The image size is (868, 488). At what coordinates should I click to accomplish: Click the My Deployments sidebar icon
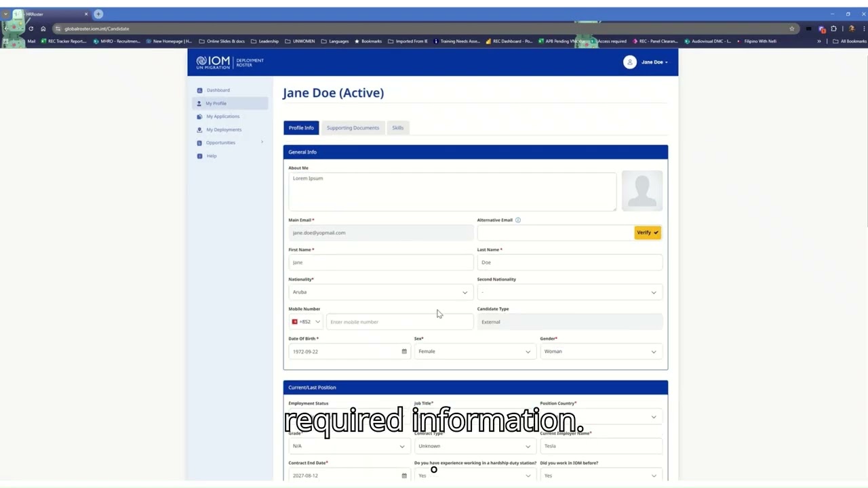199,129
